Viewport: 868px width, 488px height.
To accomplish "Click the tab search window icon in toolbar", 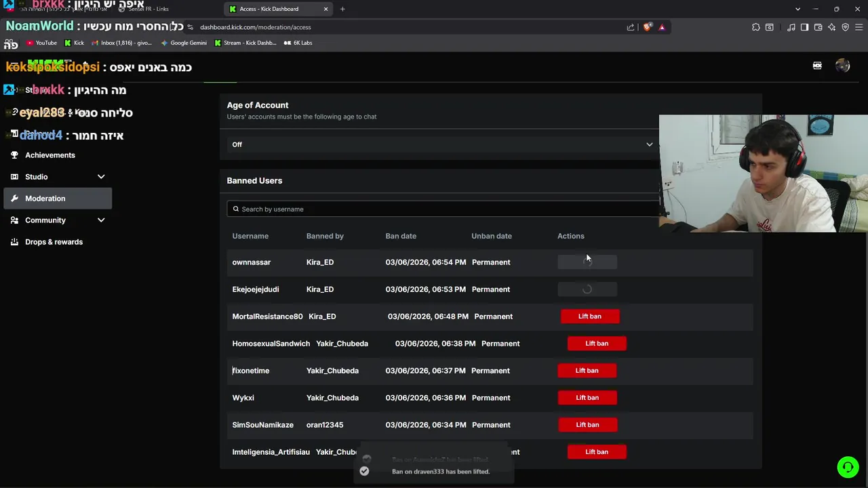I will pyautogui.click(x=770, y=27).
